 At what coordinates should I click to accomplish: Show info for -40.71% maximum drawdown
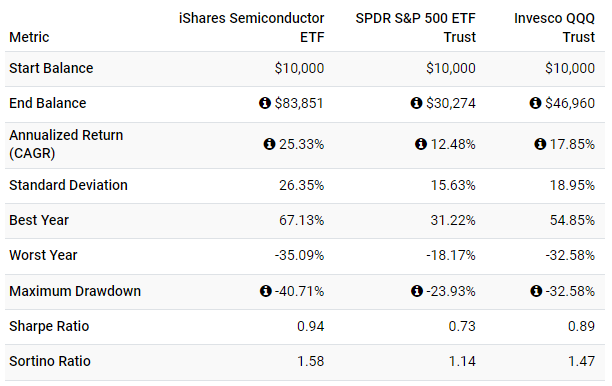265,291
